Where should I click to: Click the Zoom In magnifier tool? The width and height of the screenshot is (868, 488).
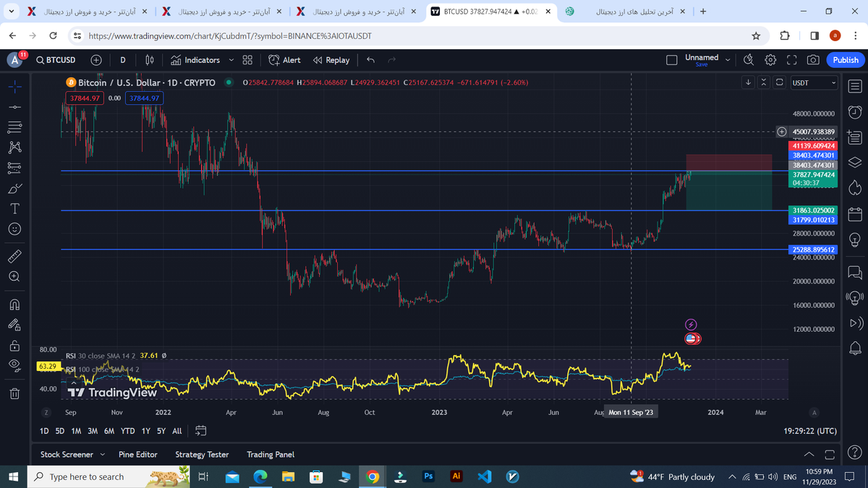click(x=14, y=276)
